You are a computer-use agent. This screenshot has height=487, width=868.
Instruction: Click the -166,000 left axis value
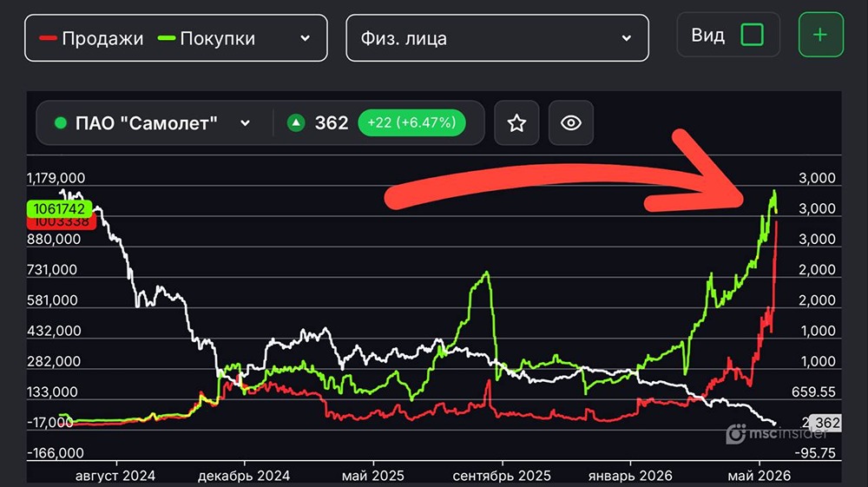tap(56, 452)
